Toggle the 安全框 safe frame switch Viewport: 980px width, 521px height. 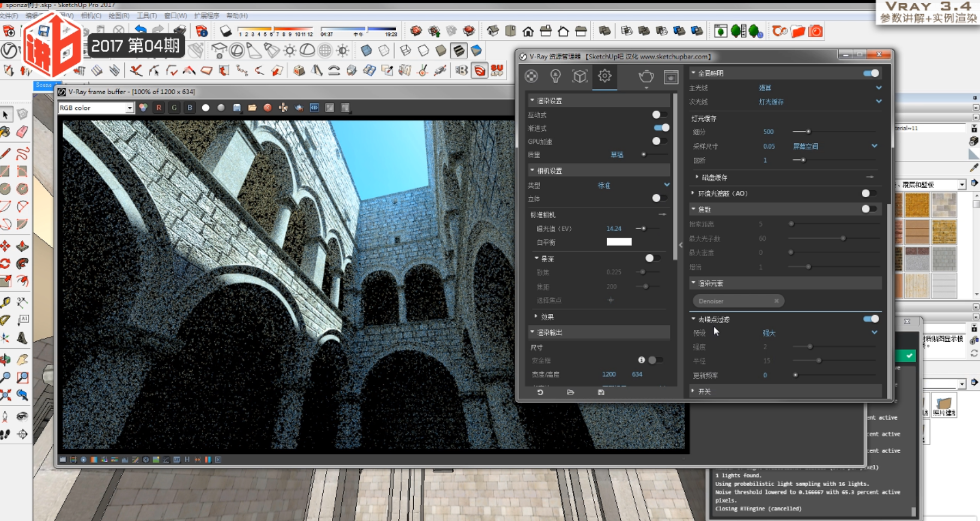[655, 360]
